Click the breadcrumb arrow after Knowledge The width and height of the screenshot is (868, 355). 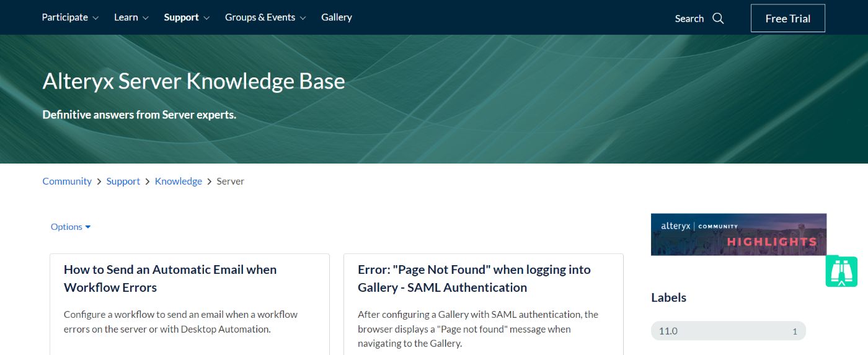(x=210, y=181)
